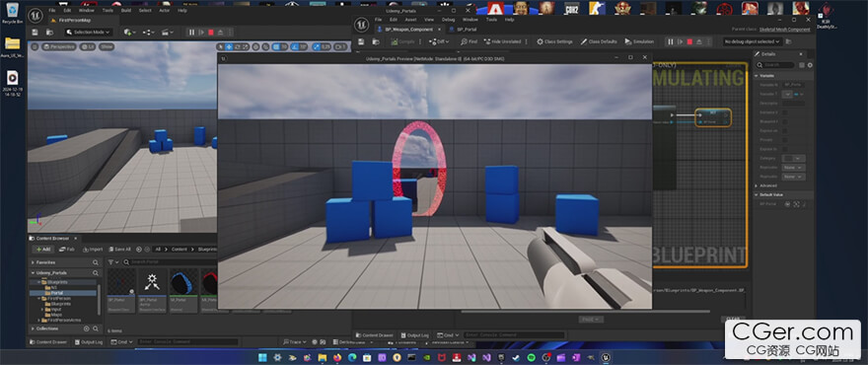Open the blueprints node-graph toolbar dropdown icon

149,33
